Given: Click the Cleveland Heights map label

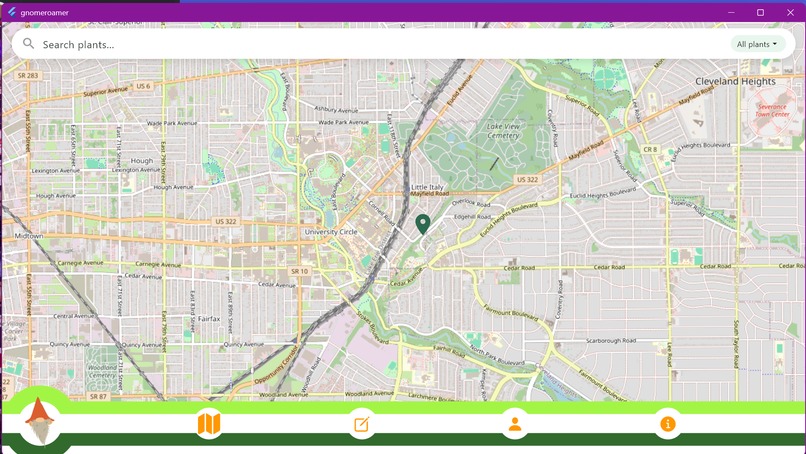Looking at the screenshot, I should tap(735, 81).
